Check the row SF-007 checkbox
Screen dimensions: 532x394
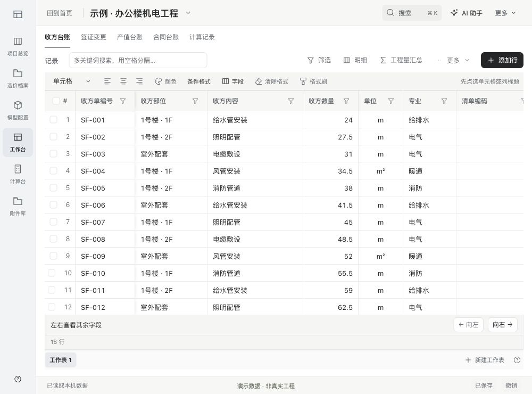53,222
